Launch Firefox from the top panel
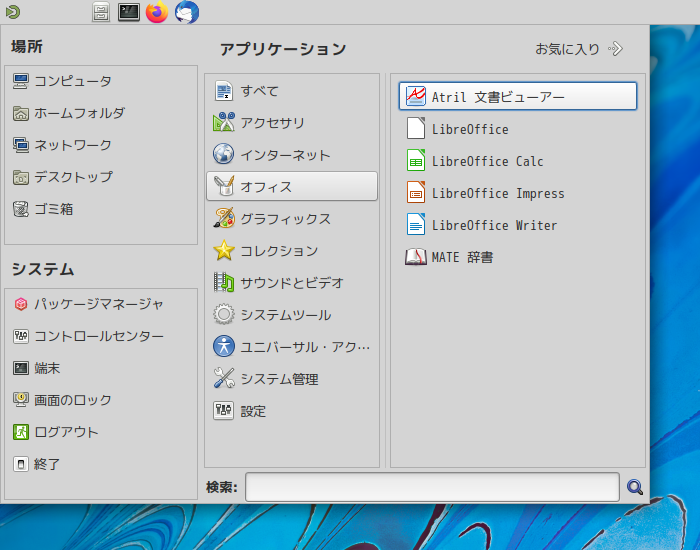This screenshot has width=700, height=550. click(x=157, y=12)
